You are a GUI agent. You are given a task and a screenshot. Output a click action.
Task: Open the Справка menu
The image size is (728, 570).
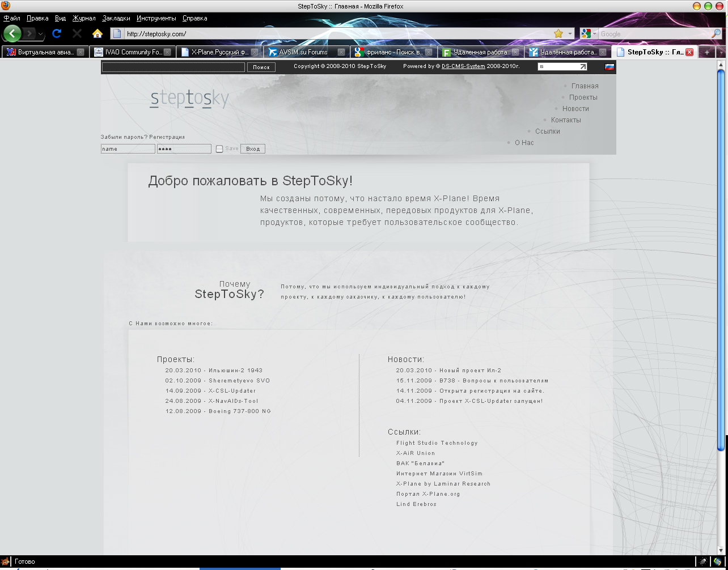click(x=194, y=18)
